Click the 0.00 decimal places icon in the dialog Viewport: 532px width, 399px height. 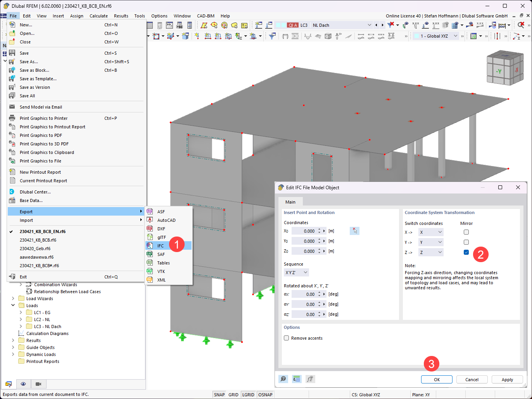pos(297,379)
